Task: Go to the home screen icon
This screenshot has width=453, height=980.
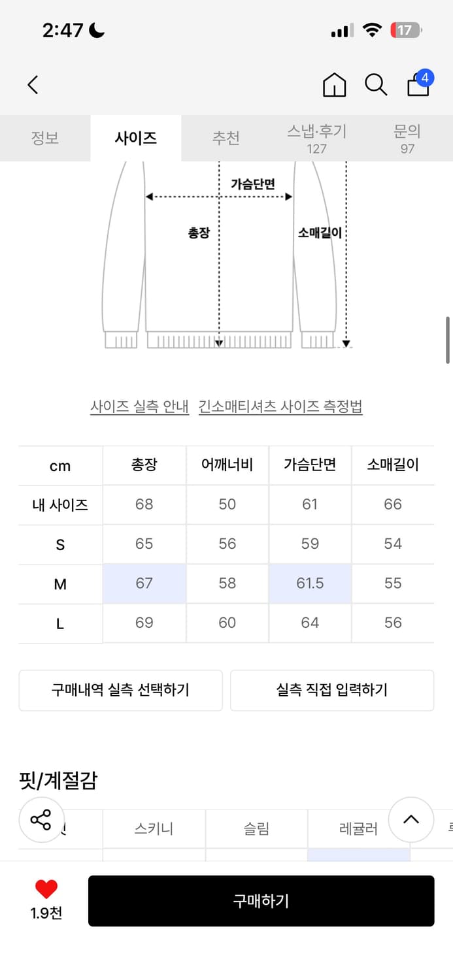Action: point(334,86)
